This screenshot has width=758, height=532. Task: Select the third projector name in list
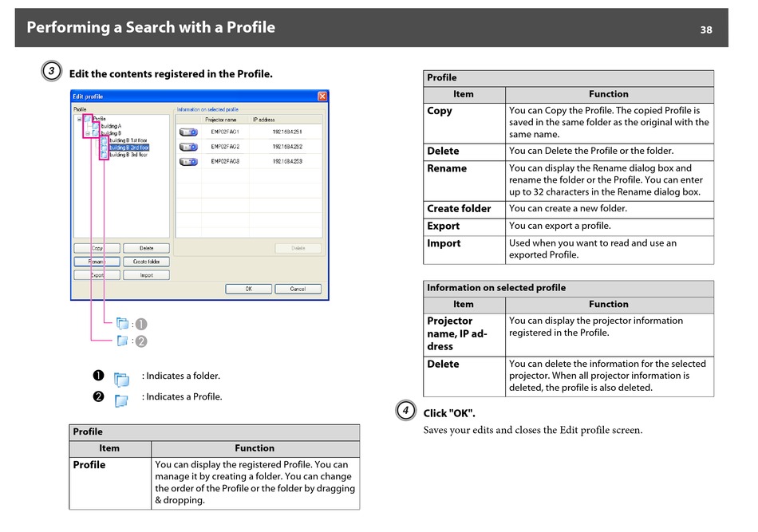(225, 162)
